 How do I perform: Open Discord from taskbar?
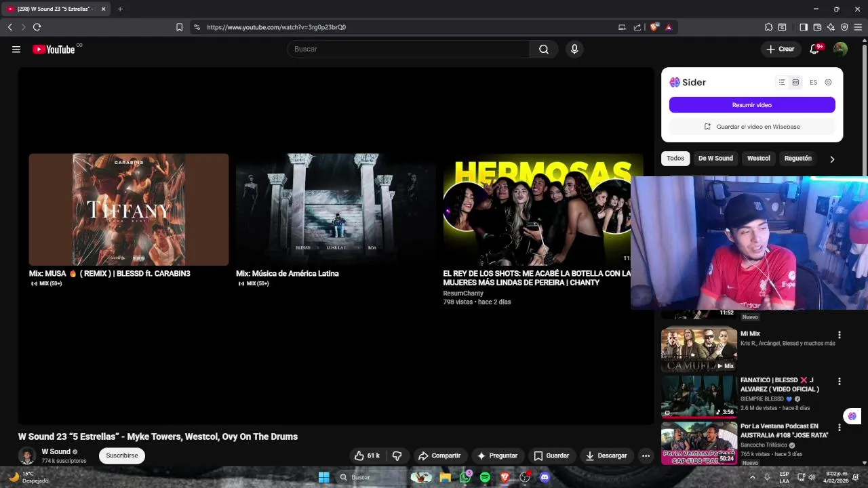tap(544, 477)
